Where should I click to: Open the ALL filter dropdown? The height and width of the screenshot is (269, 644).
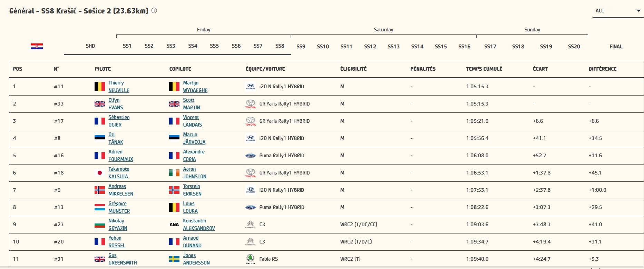tap(617, 11)
